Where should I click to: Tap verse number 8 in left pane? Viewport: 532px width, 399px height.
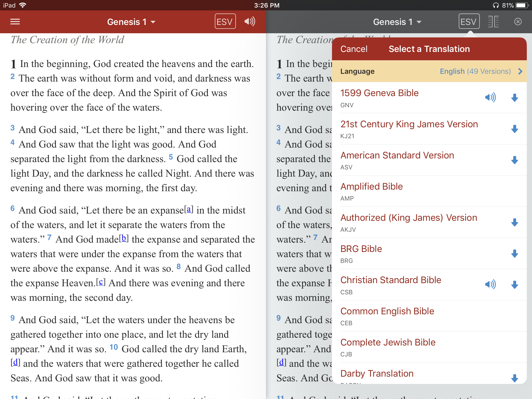click(178, 267)
